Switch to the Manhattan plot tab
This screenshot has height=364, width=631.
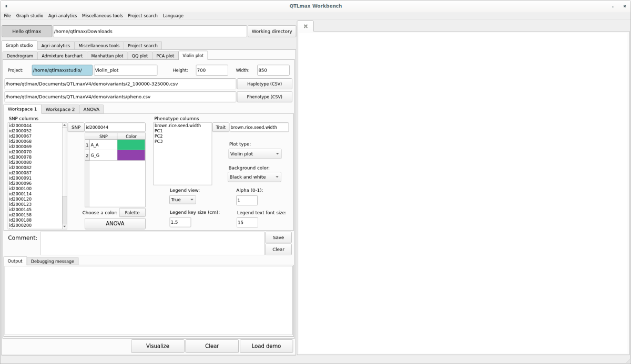pyautogui.click(x=107, y=56)
